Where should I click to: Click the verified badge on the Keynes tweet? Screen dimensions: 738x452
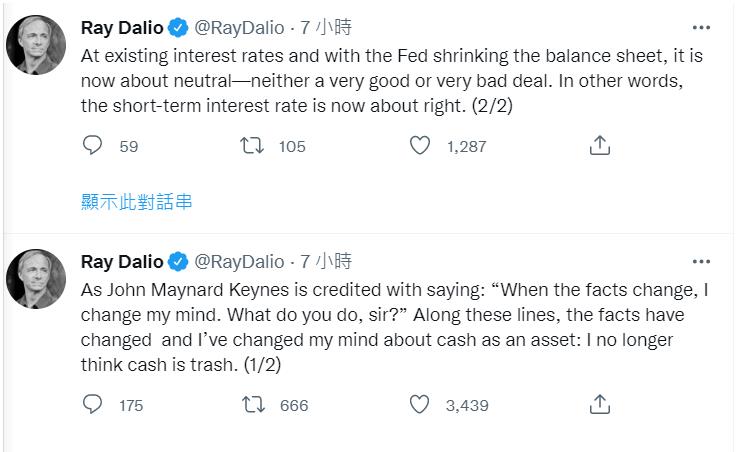[x=178, y=262]
